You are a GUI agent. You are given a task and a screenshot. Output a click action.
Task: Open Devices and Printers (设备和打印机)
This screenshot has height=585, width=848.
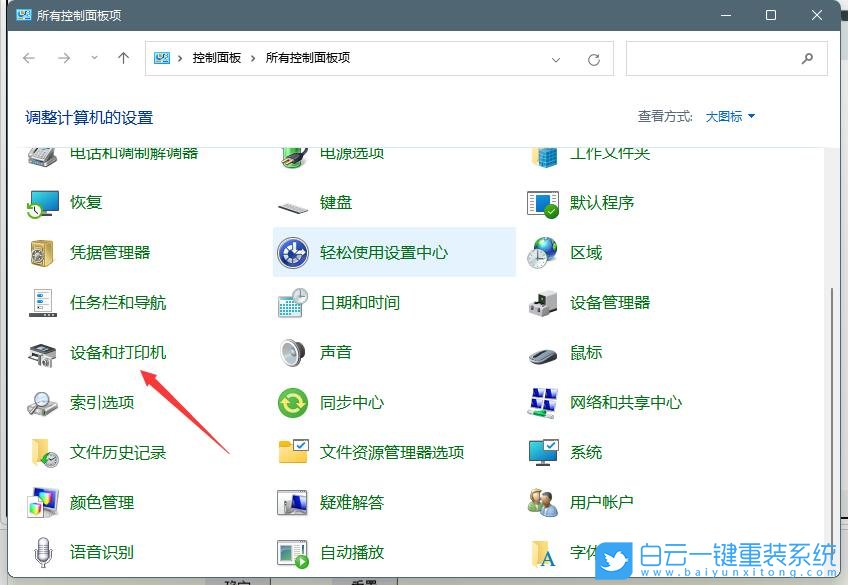[118, 353]
